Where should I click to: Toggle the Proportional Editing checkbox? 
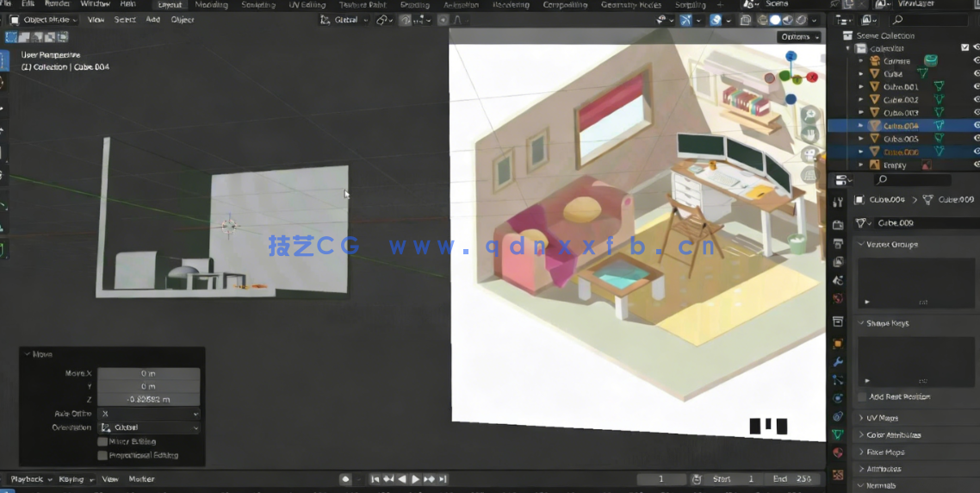[102, 455]
